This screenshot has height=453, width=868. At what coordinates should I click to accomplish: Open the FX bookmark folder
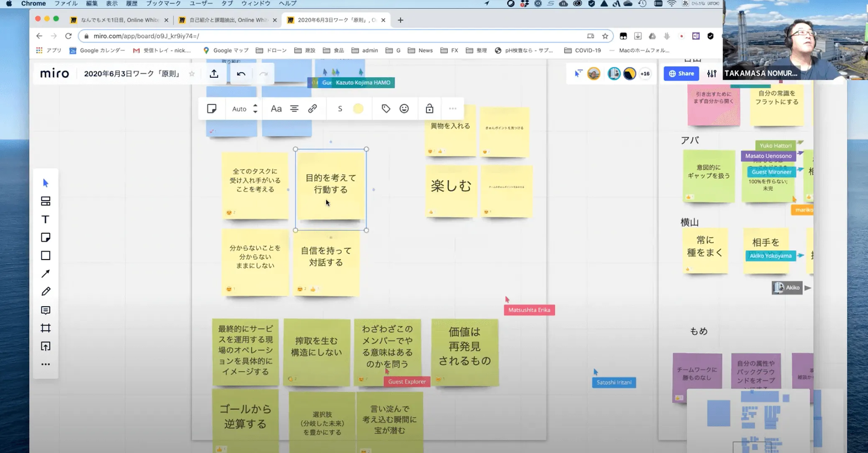coord(449,51)
